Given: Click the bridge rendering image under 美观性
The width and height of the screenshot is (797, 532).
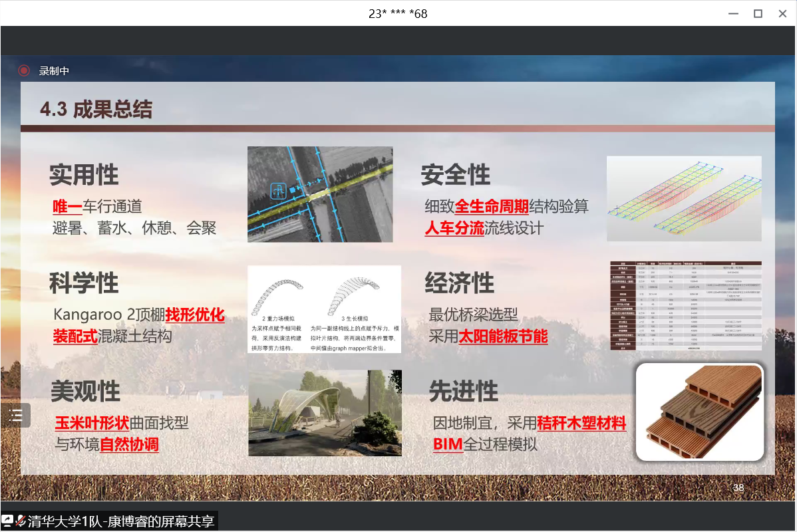Looking at the screenshot, I should pyautogui.click(x=325, y=412).
